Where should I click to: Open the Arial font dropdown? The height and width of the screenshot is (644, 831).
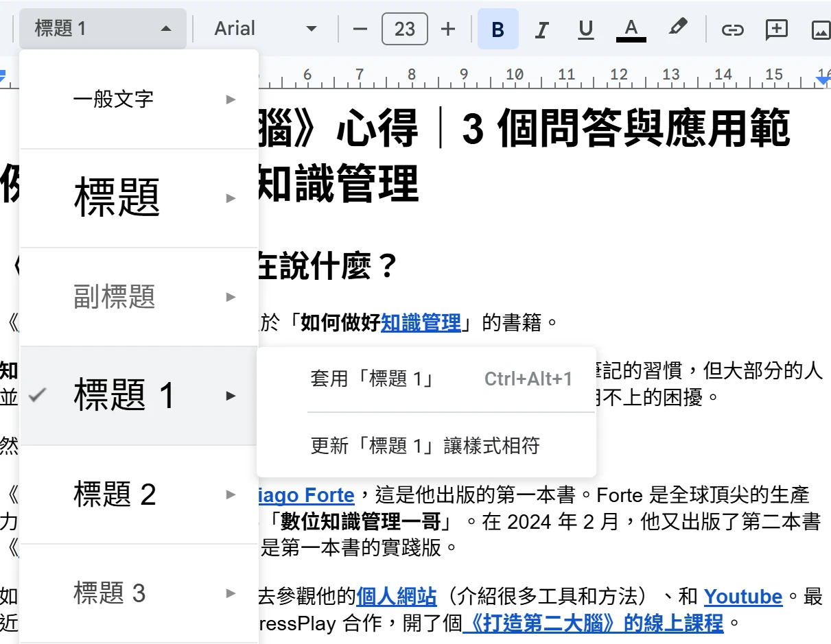point(265,29)
